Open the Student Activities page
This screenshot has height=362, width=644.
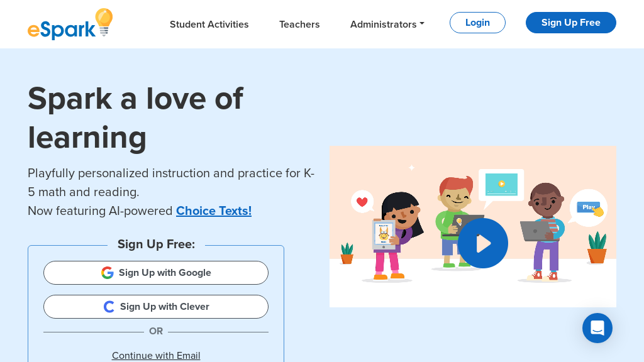pos(209,24)
